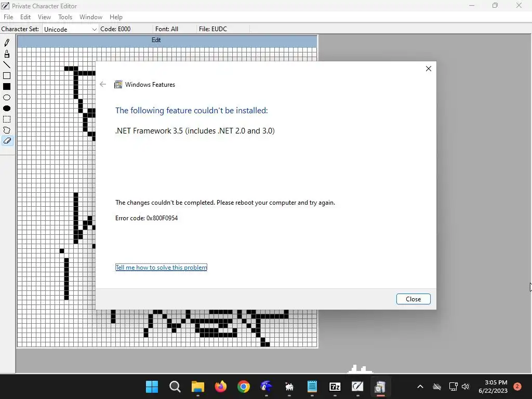This screenshot has height=399, width=532.
Task: Open the Window menu
Action: point(91,17)
